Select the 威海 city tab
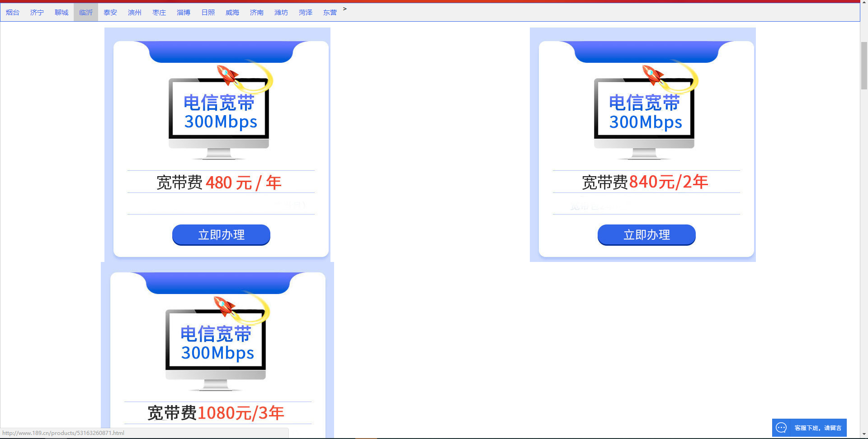 [x=232, y=13]
